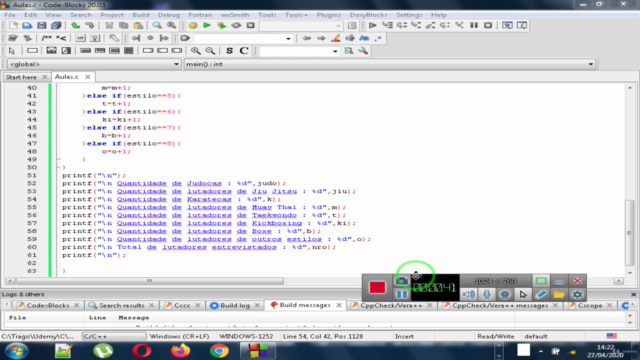Open Google Chrome from the taskbar

(219, 351)
